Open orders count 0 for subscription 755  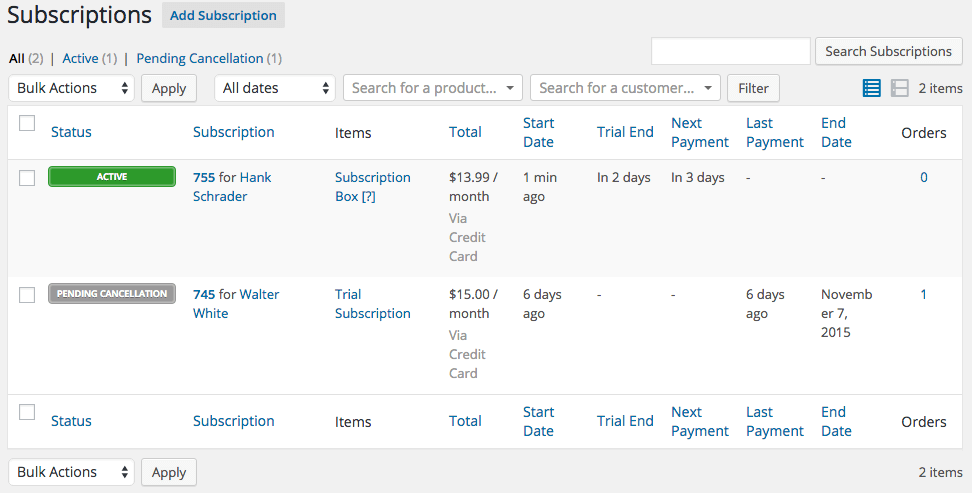tap(924, 177)
